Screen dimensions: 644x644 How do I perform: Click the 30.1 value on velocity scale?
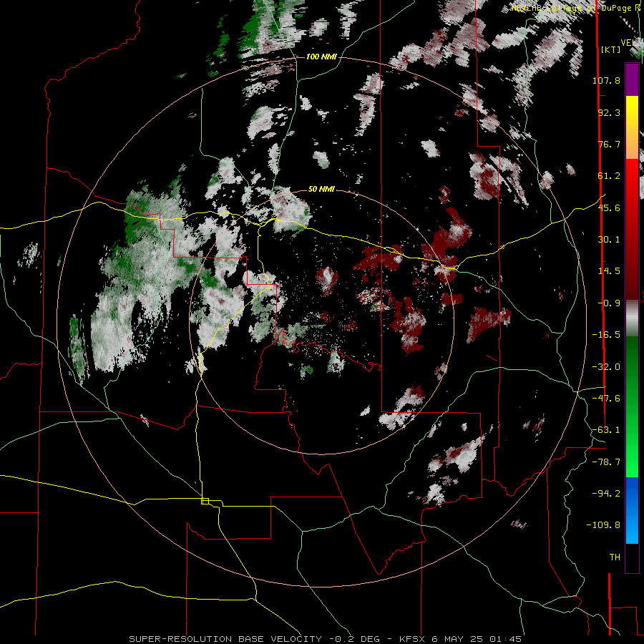point(609,240)
